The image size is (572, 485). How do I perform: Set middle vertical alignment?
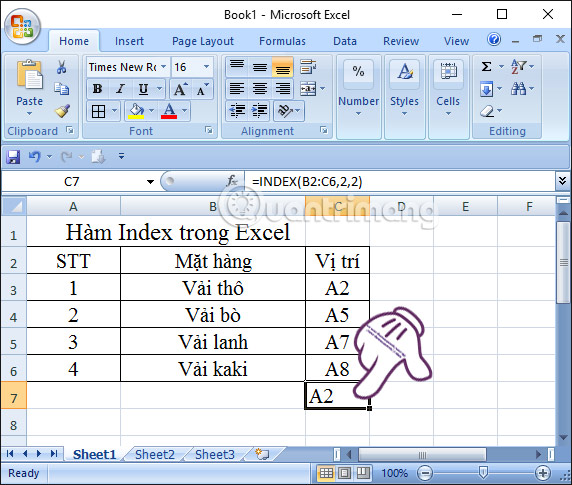260,66
